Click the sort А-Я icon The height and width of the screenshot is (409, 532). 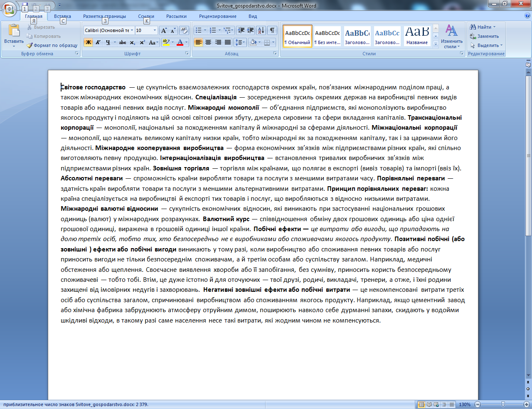coord(261,30)
